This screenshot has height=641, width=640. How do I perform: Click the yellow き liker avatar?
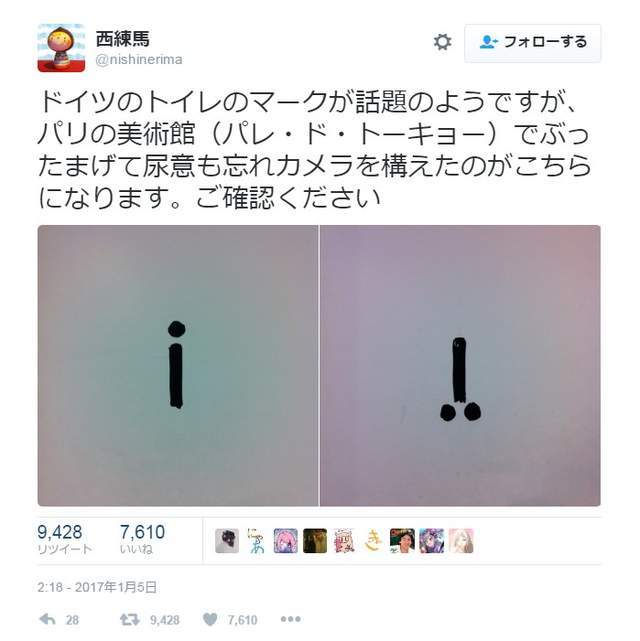[373, 541]
